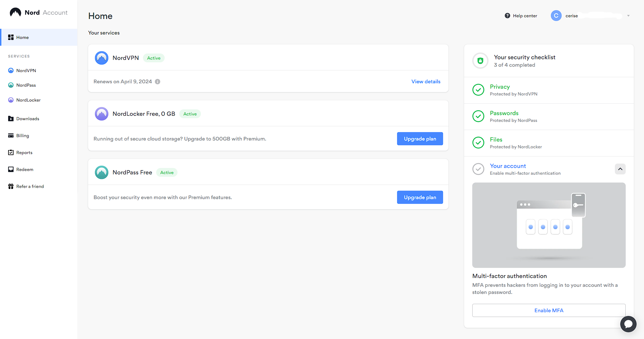The image size is (644, 339).
Task: Click the NordVPN Active status badge
Action: (x=154, y=58)
